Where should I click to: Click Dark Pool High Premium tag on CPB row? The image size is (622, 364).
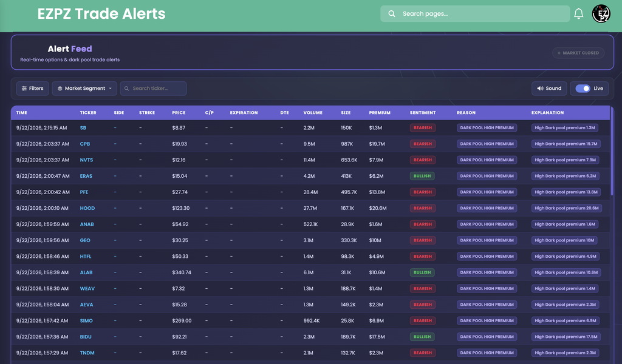pos(487,144)
